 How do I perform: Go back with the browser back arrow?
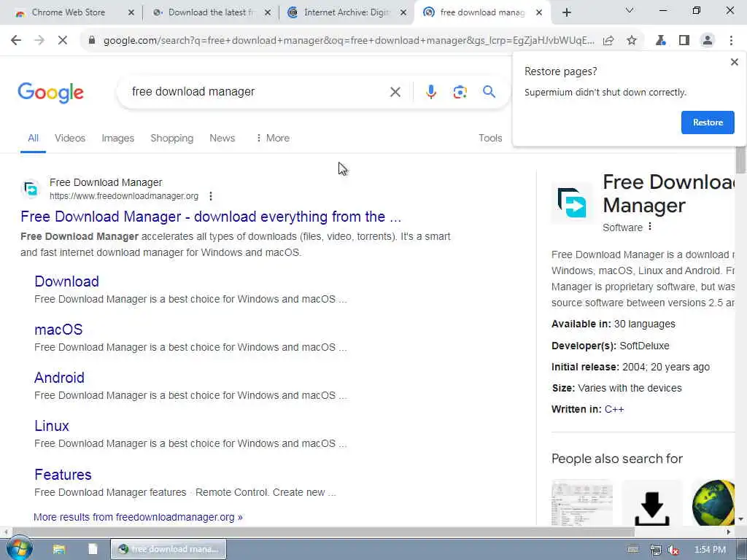tap(16, 41)
